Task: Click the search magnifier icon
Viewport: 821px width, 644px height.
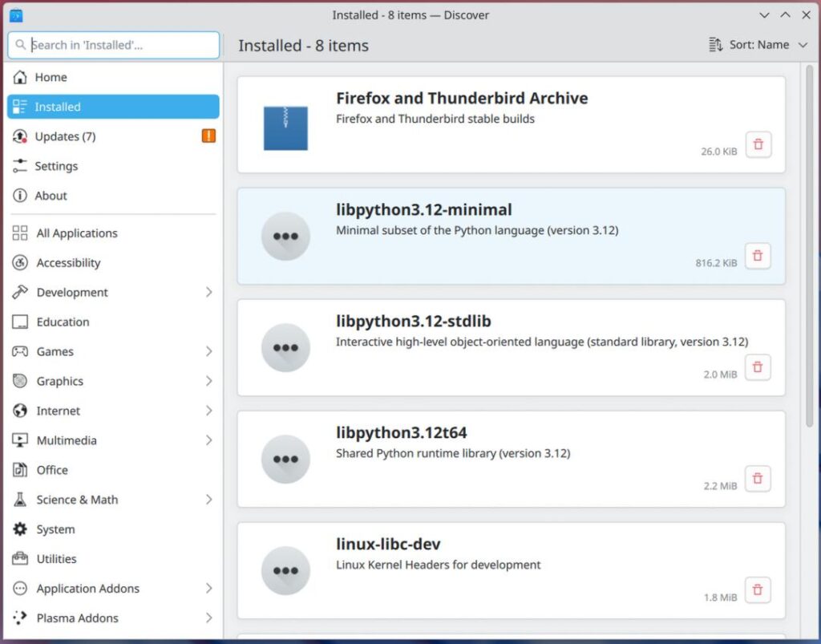Action: click(20, 45)
